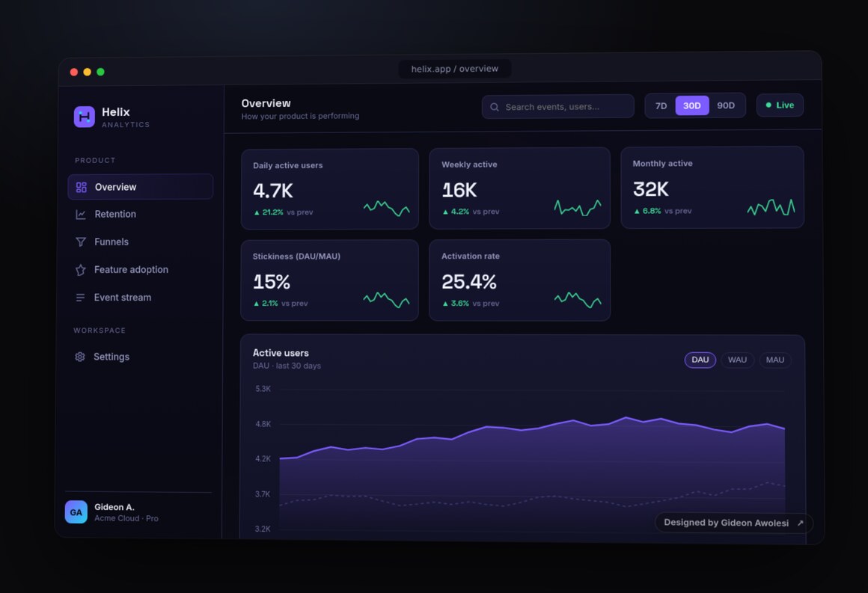Click the Event stream list icon
This screenshot has height=593, width=868.
[x=80, y=298]
